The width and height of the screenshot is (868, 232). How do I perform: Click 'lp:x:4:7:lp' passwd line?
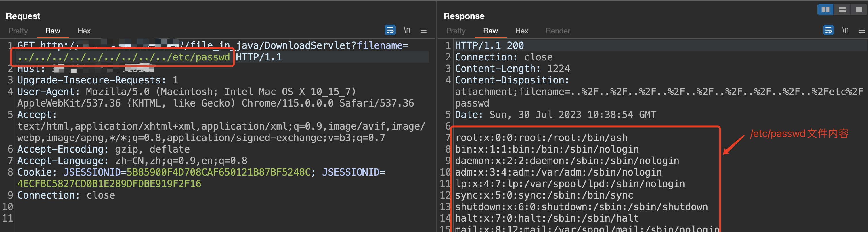pyautogui.click(x=570, y=184)
